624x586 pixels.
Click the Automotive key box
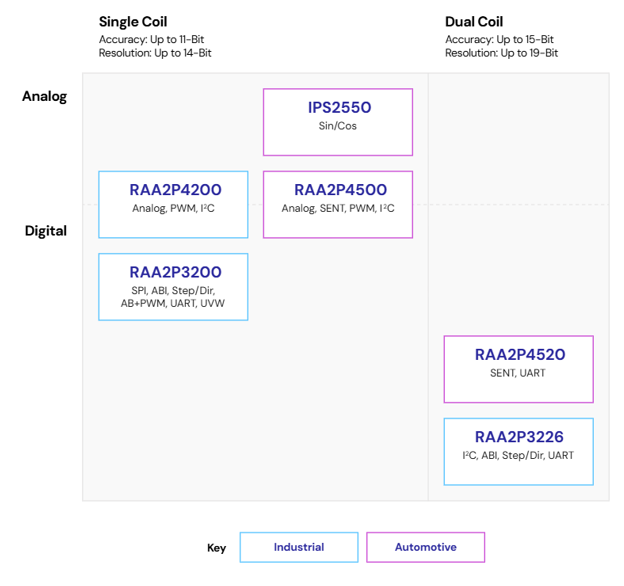pyautogui.click(x=425, y=547)
